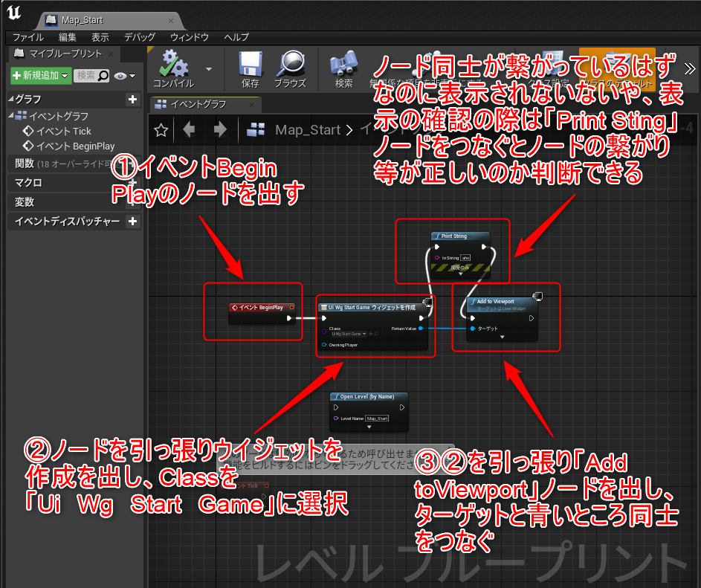Click the plus icon beside グラフ section
The width and height of the screenshot is (701, 588).
[x=132, y=99]
